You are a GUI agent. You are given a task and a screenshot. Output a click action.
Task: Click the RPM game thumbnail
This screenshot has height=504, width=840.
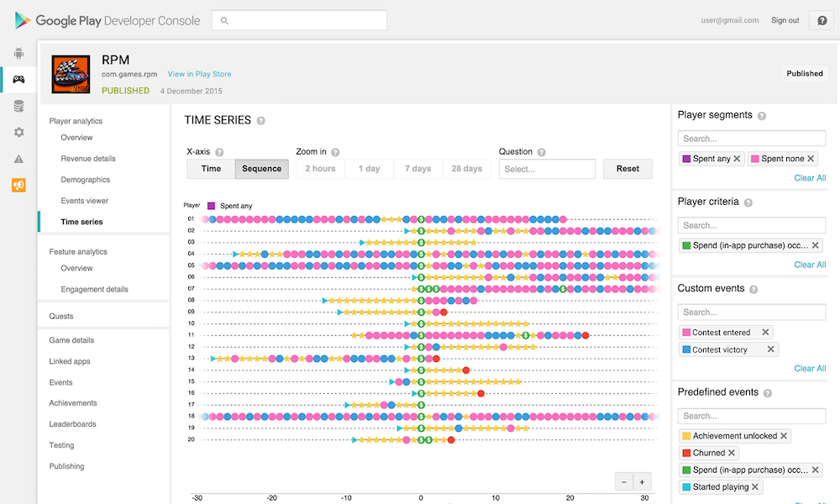pyautogui.click(x=71, y=74)
